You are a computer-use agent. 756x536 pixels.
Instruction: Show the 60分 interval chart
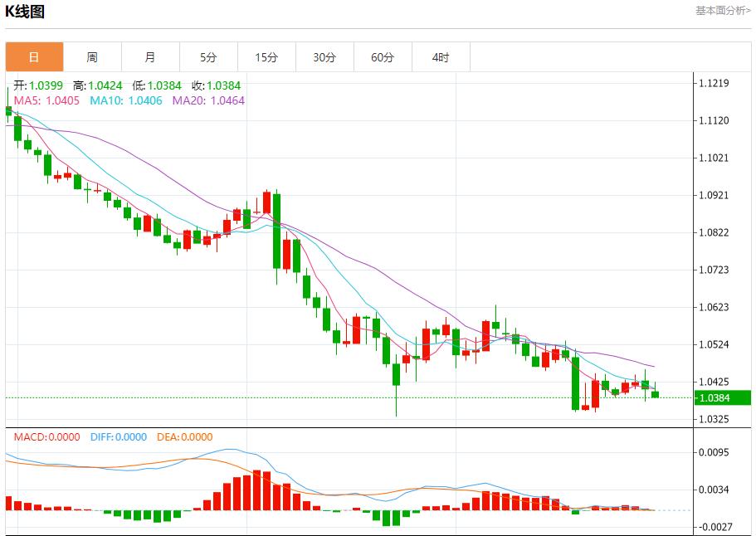(x=383, y=57)
